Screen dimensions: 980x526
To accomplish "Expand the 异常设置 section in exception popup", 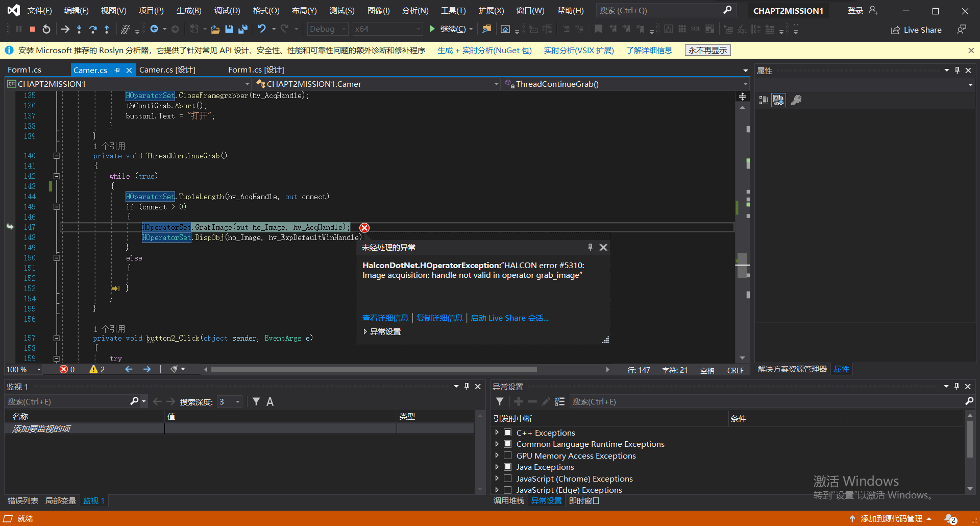I will coord(365,331).
